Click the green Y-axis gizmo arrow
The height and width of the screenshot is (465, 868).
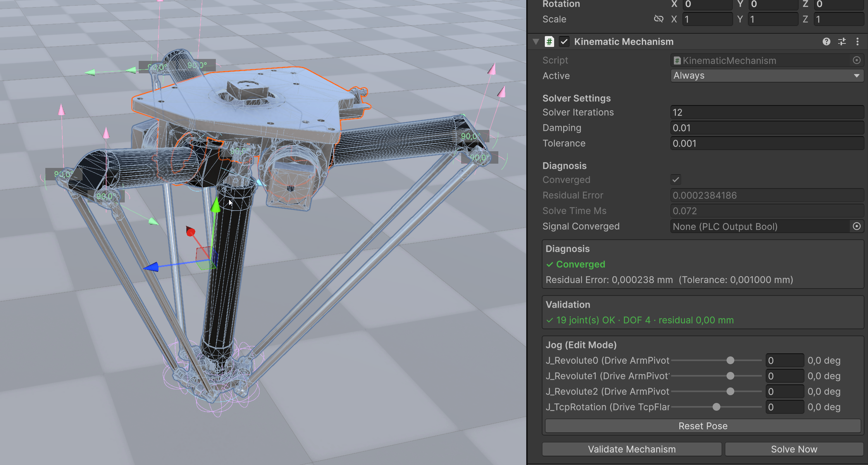[215, 205]
